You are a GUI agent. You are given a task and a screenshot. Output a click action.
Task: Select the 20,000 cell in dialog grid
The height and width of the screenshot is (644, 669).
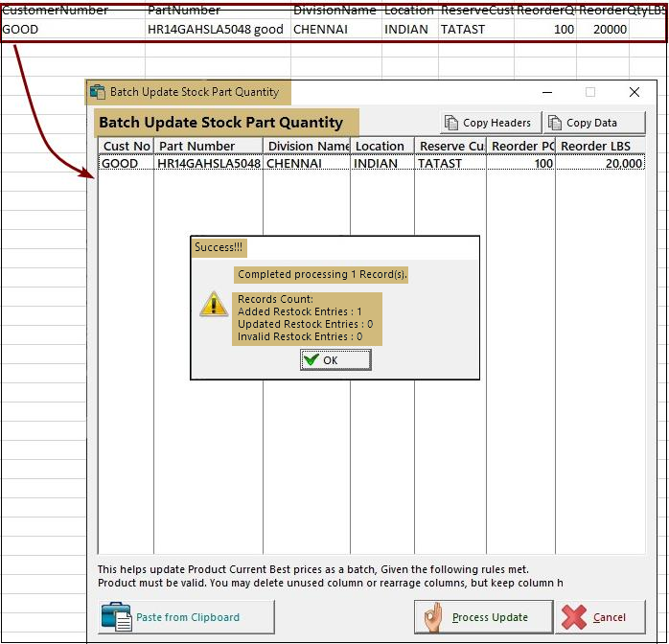point(600,163)
